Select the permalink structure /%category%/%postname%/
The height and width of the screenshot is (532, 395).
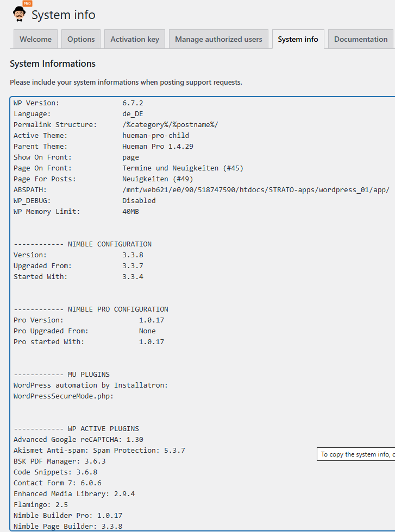click(170, 124)
